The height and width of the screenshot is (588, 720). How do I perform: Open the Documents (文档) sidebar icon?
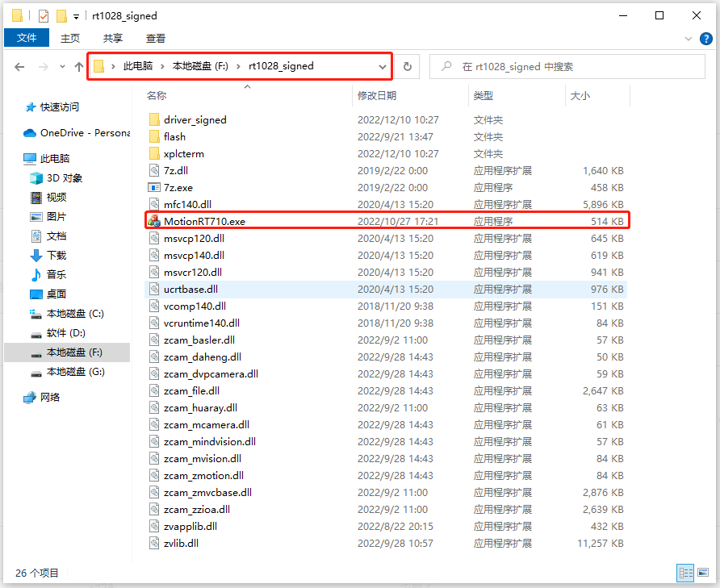[36, 236]
